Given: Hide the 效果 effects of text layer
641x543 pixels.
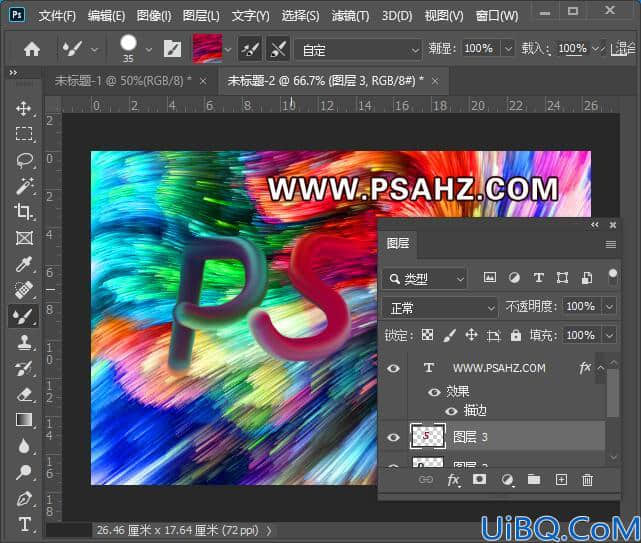Looking at the screenshot, I should coord(434,392).
